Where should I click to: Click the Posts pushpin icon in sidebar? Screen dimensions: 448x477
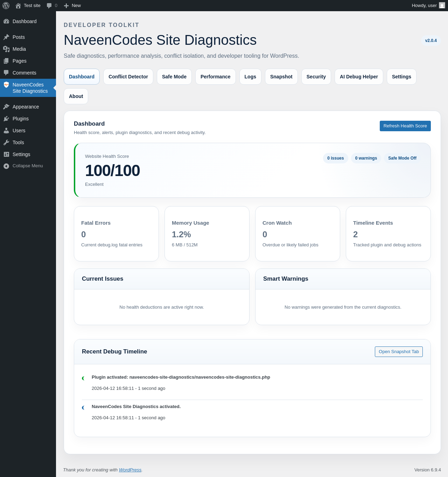pos(6,37)
